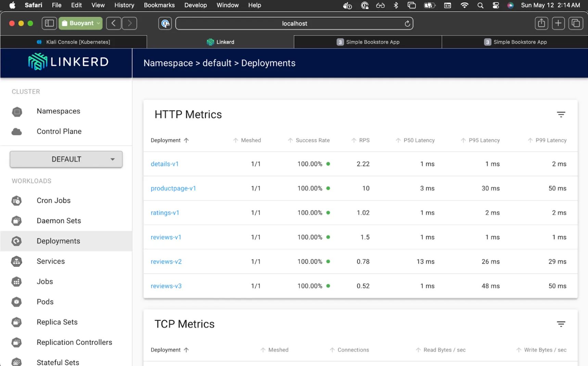
Task: Click the Cron Jobs sidebar icon
Action: click(x=17, y=201)
